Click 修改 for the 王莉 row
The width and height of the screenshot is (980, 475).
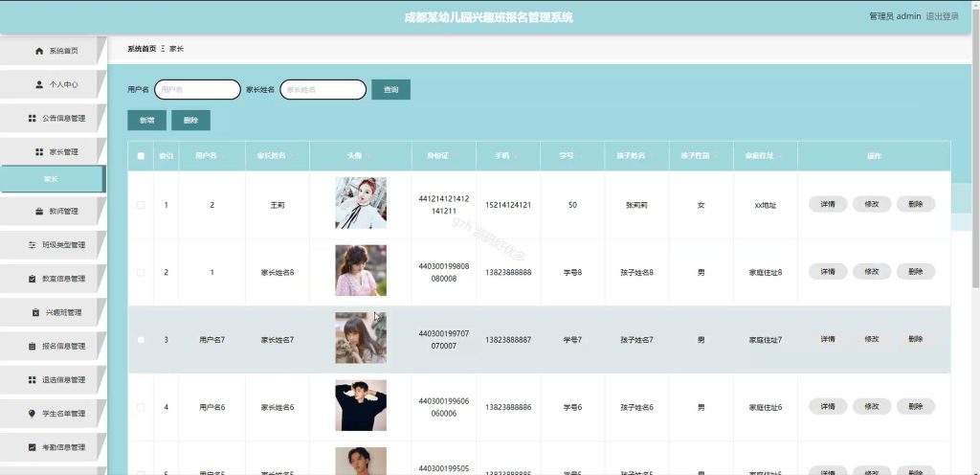point(872,204)
